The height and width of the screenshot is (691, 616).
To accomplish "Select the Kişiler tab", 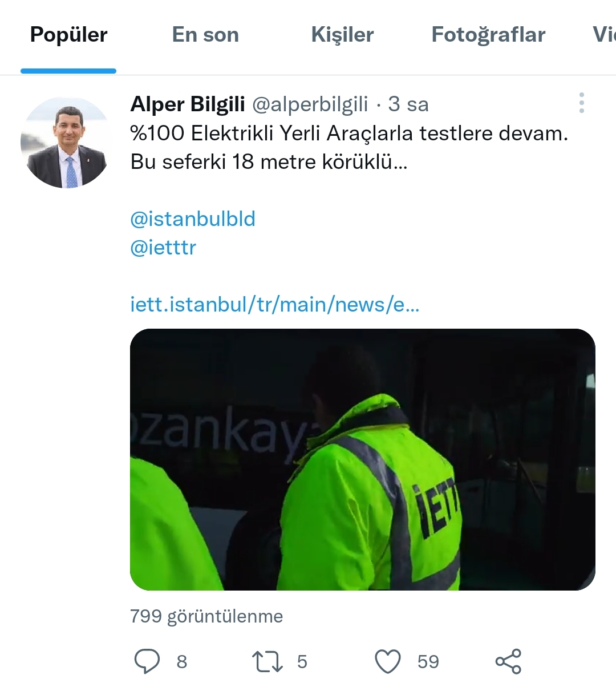I will click(x=342, y=35).
